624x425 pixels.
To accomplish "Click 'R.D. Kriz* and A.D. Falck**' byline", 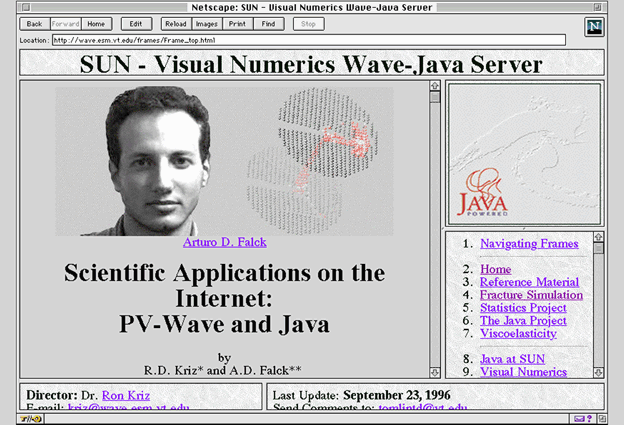I will tap(222, 370).
